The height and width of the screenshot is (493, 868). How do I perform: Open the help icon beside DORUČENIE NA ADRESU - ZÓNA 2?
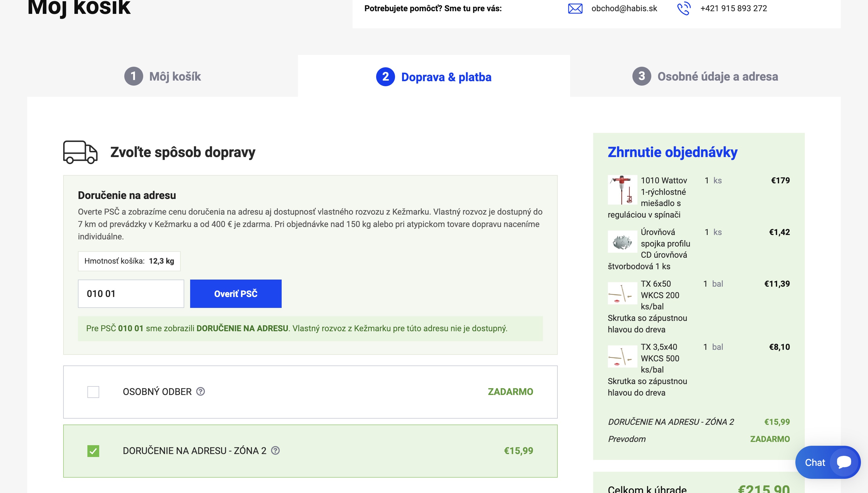pyautogui.click(x=275, y=450)
